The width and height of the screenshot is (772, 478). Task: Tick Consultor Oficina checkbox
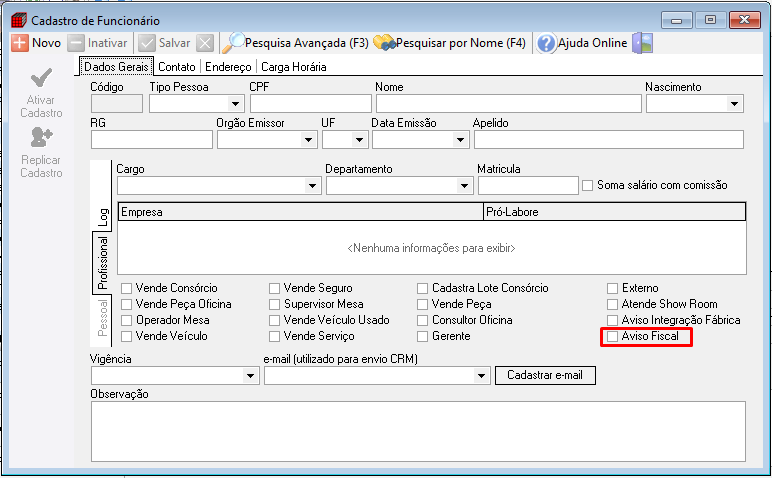[x=422, y=320]
